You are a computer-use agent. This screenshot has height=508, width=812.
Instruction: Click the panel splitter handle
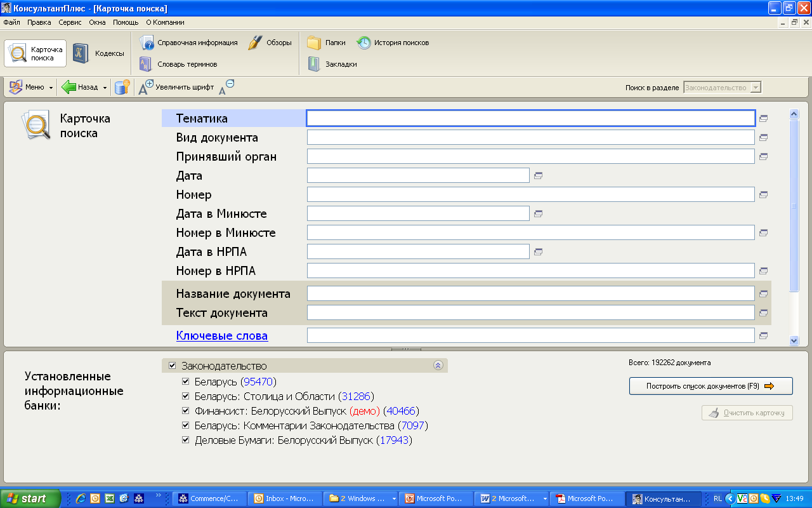point(406,349)
